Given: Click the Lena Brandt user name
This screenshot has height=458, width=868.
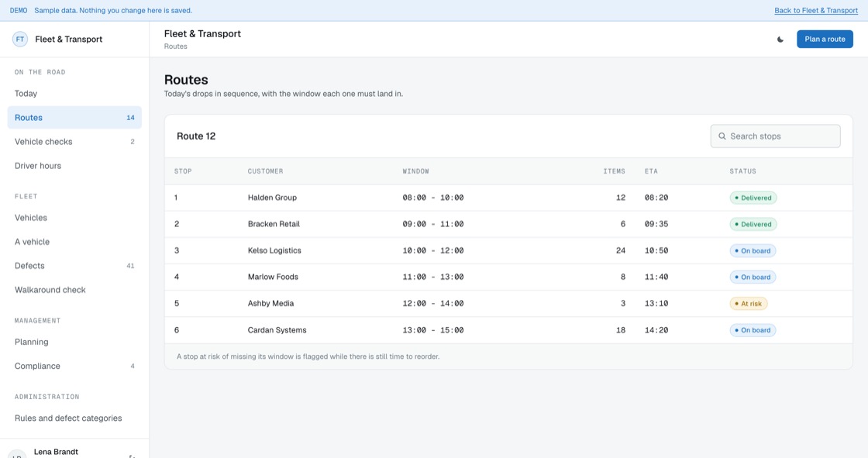Looking at the screenshot, I should [56, 452].
